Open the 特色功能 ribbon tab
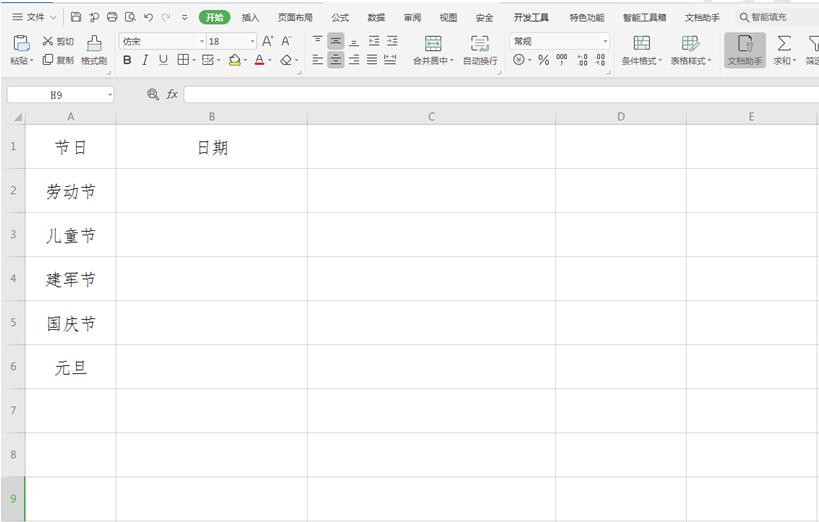Image resolution: width=819 pixels, height=522 pixels. (587, 18)
